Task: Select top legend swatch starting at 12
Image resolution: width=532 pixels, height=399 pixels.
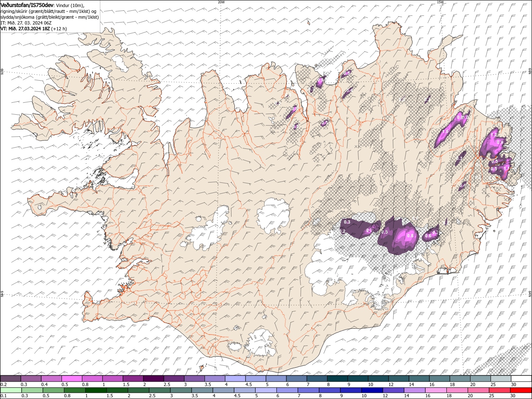Action: tap(399, 379)
